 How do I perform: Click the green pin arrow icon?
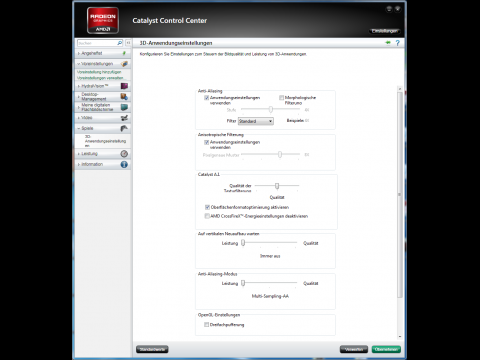(x=388, y=43)
